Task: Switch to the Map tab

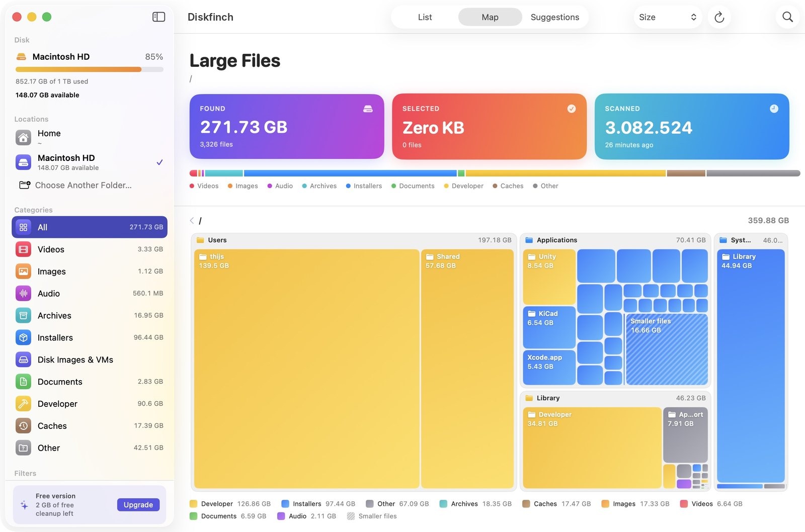Action: pyautogui.click(x=490, y=17)
